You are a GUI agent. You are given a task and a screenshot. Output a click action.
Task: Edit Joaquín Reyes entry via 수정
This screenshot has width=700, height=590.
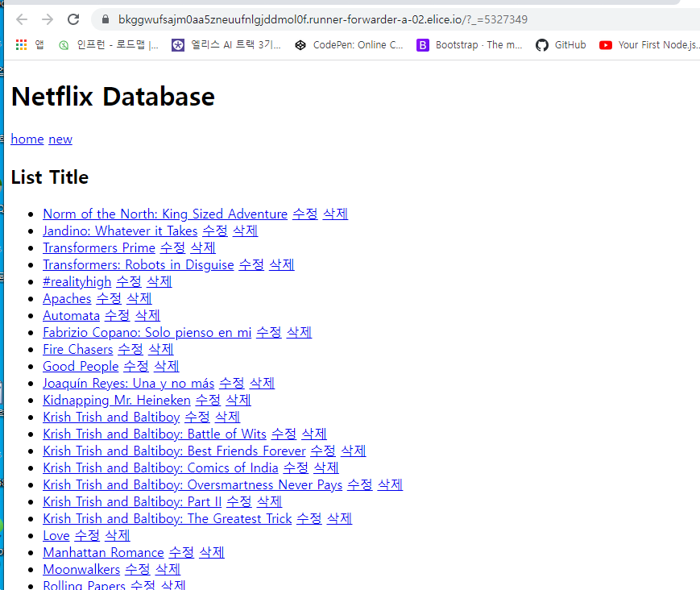pos(232,384)
